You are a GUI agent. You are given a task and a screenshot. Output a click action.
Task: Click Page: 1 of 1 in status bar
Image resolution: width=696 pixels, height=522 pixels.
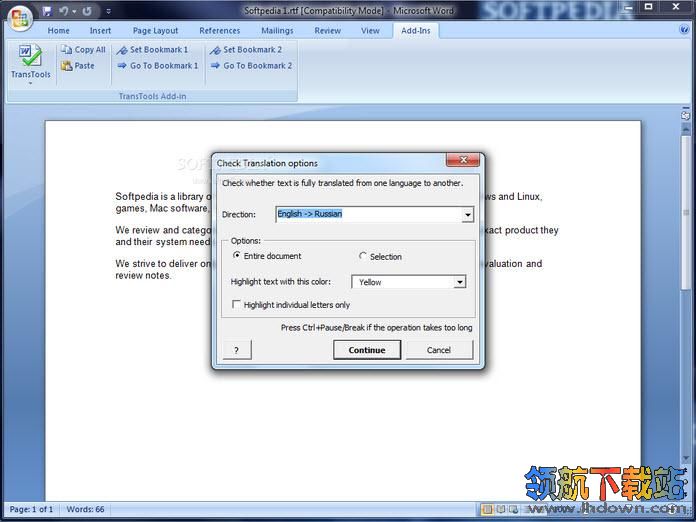point(31,509)
